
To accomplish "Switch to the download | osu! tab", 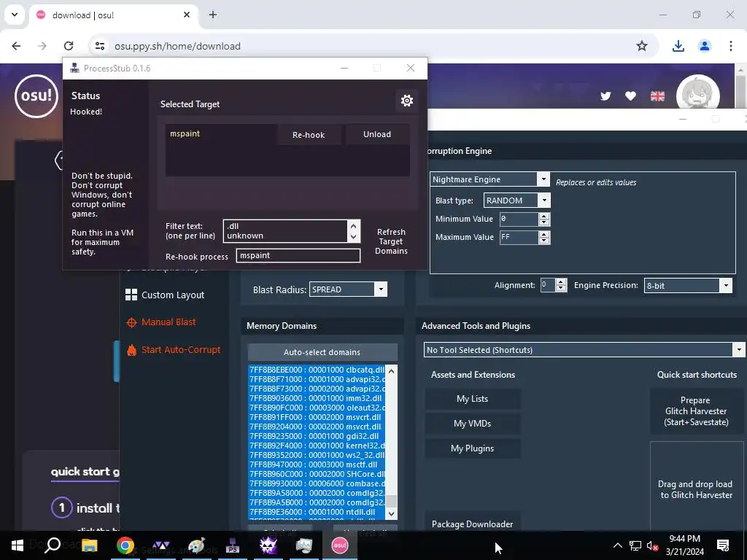I will [x=115, y=15].
